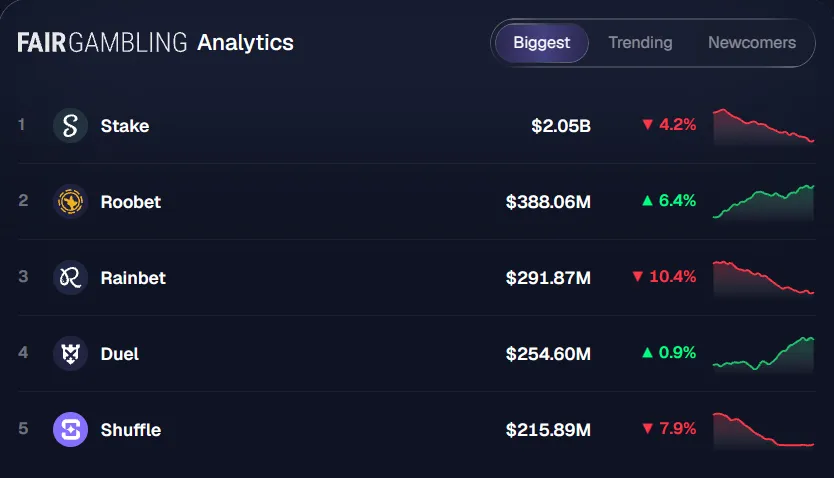
Task: Switch to the Trending tab
Action: 640,43
